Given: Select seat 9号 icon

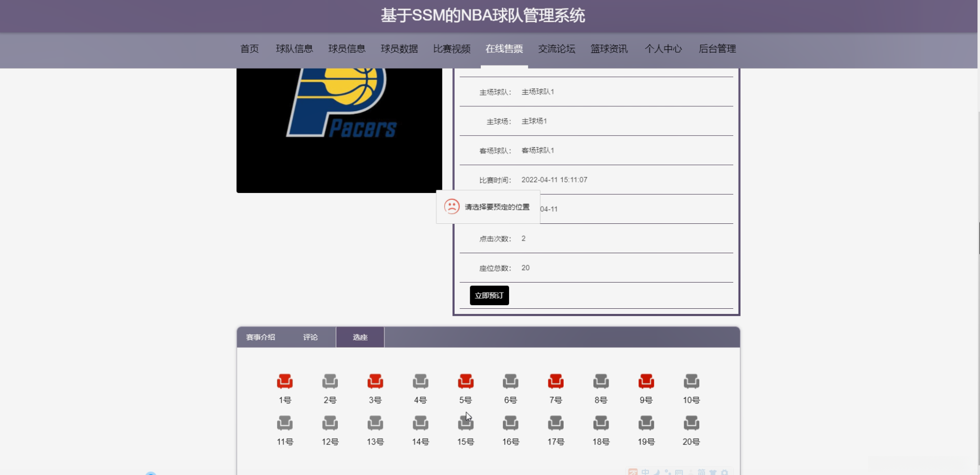Looking at the screenshot, I should click(x=646, y=381).
